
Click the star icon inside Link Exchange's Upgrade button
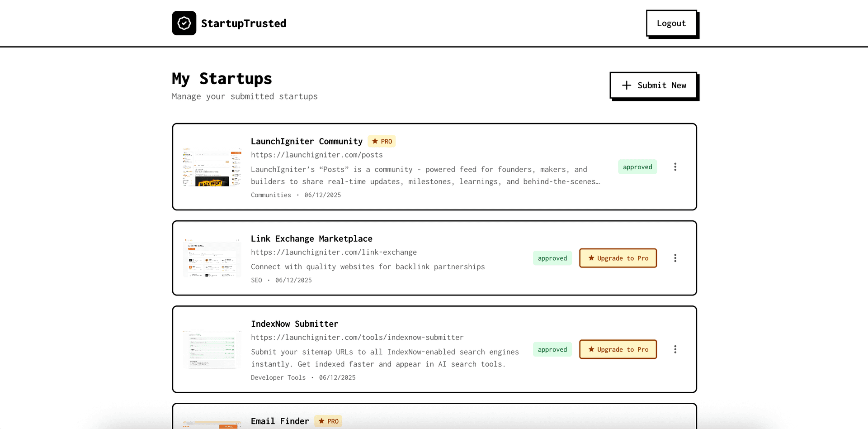[x=591, y=258]
